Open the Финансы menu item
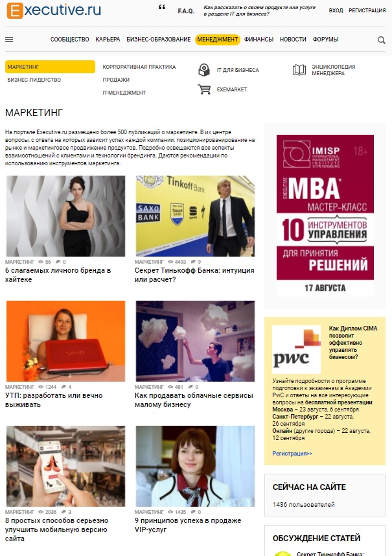The image size is (392, 556). click(259, 40)
